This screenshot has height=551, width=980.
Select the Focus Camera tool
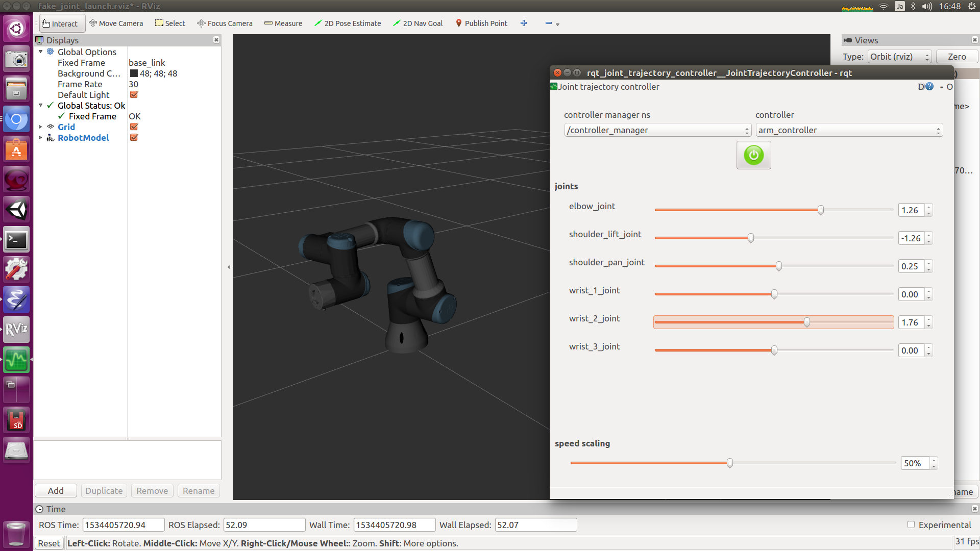coord(225,23)
